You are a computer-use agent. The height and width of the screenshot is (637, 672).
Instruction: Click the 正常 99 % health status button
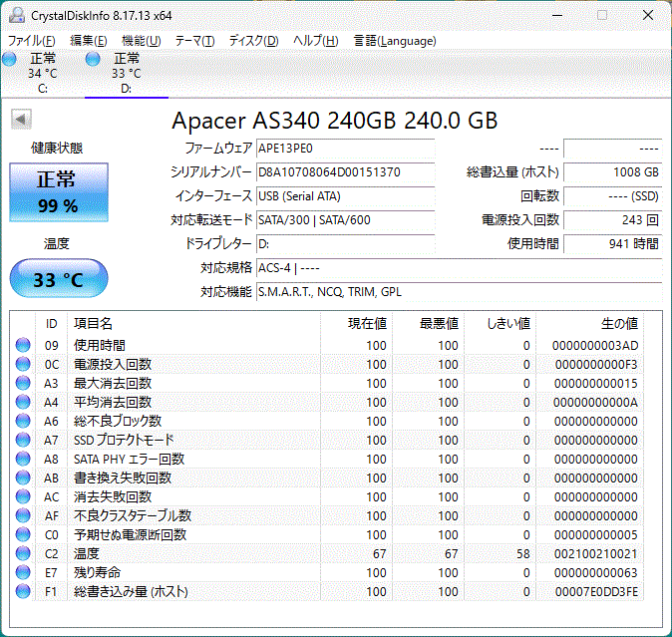pos(59,192)
